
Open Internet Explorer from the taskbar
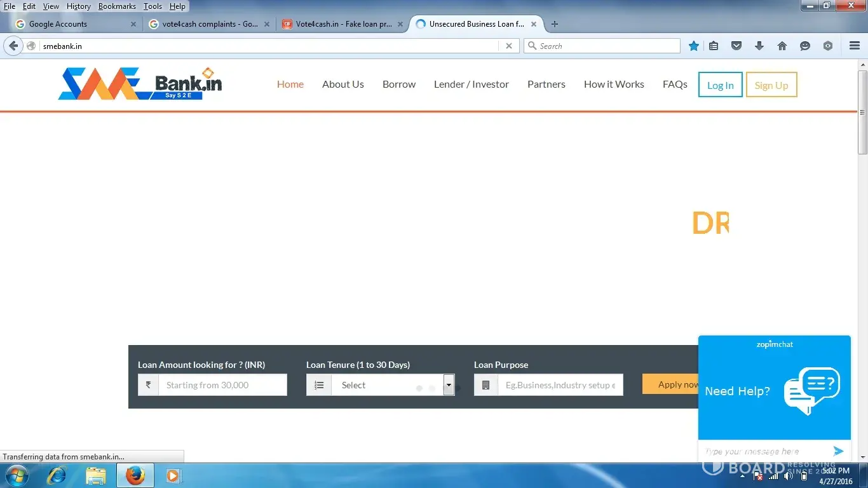(57, 475)
